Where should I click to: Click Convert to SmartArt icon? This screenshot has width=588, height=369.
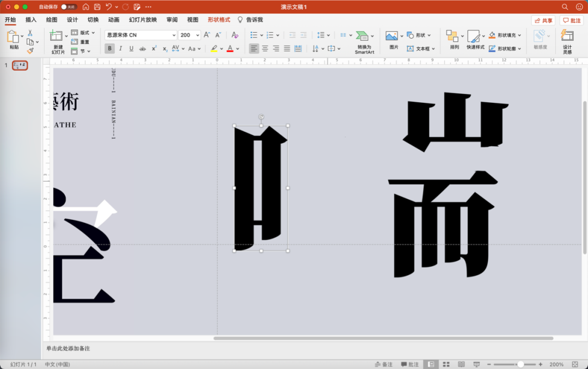362,36
